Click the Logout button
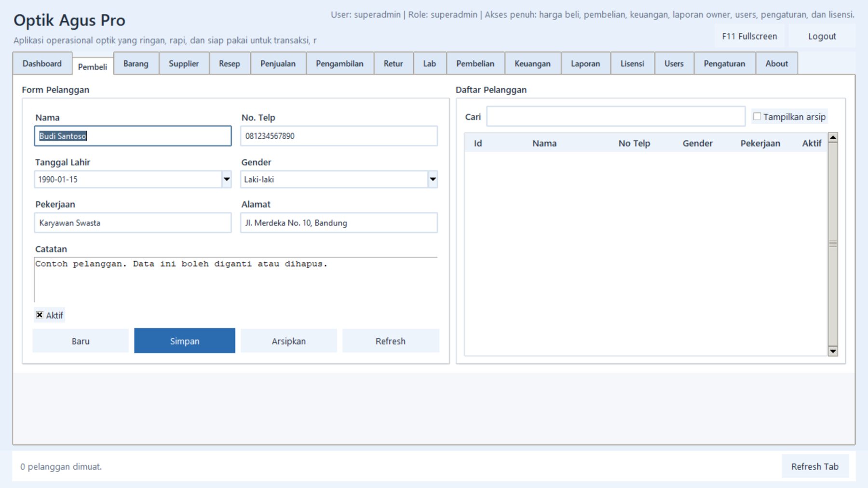 822,37
